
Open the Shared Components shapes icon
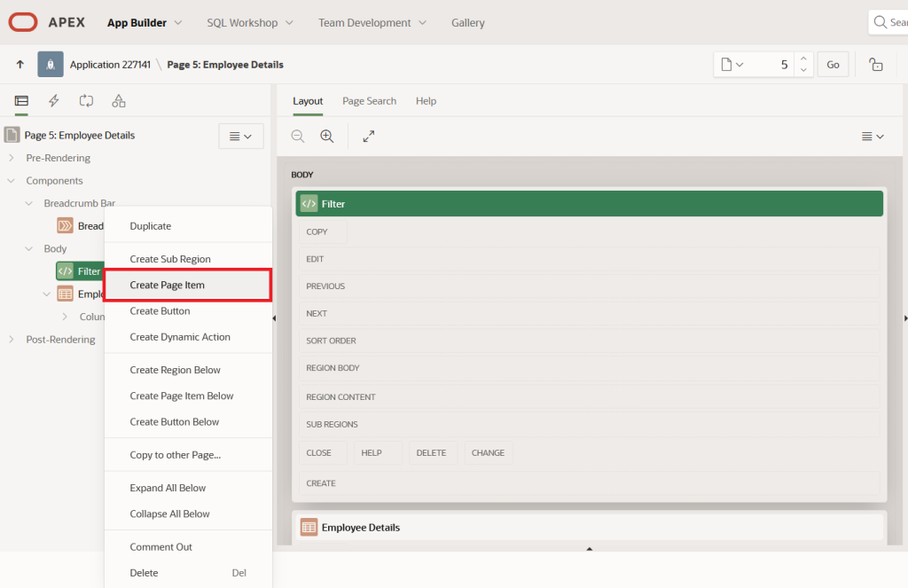point(119,101)
